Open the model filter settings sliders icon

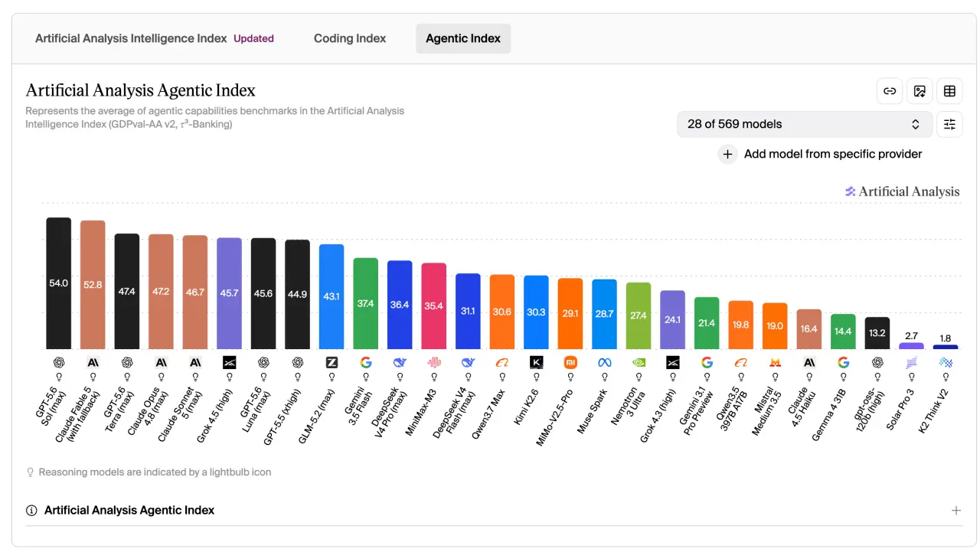pos(949,124)
